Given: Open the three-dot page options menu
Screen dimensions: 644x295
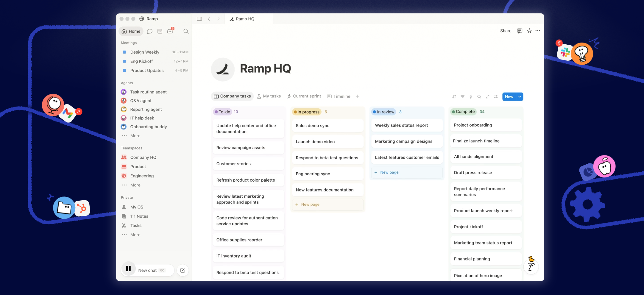Looking at the screenshot, I should 538,31.
